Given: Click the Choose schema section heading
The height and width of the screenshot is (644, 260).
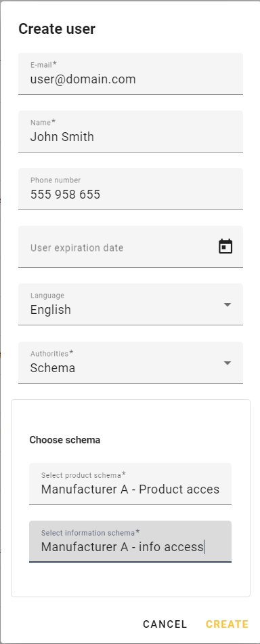Looking at the screenshot, I should coord(65,440).
